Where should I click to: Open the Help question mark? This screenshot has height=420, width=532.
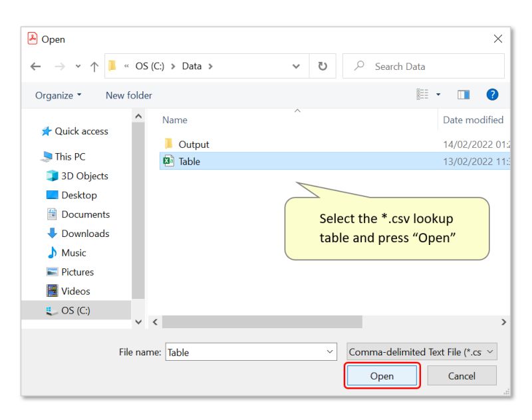pos(492,95)
